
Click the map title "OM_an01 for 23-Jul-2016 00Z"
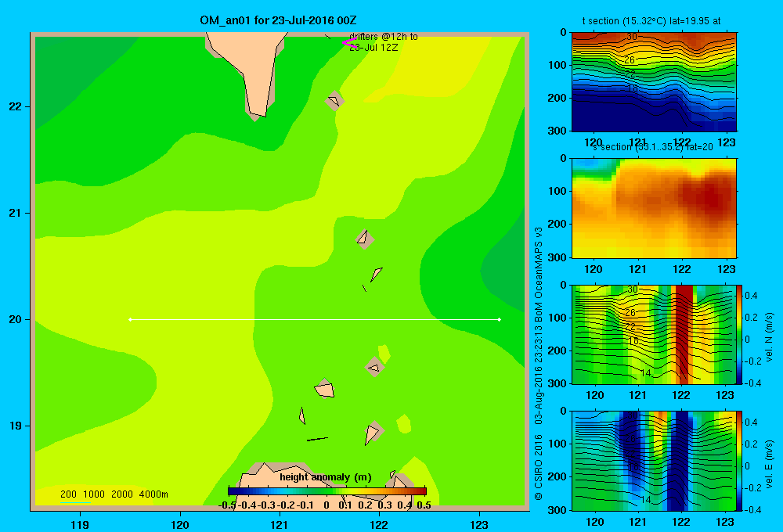[278, 20]
